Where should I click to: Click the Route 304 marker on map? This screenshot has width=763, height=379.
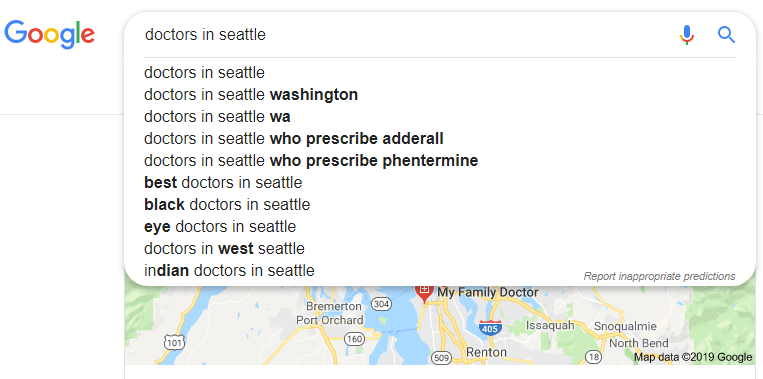pyautogui.click(x=381, y=305)
